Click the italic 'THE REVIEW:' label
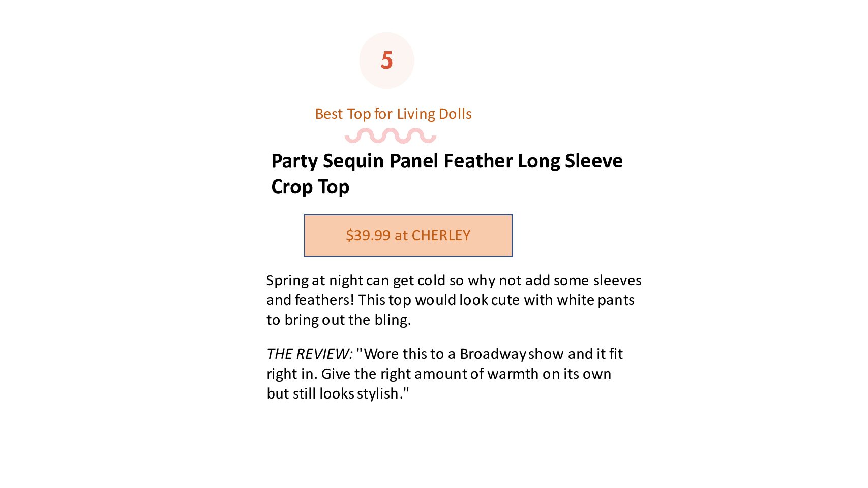868x488 pixels. pyautogui.click(x=309, y=354)
